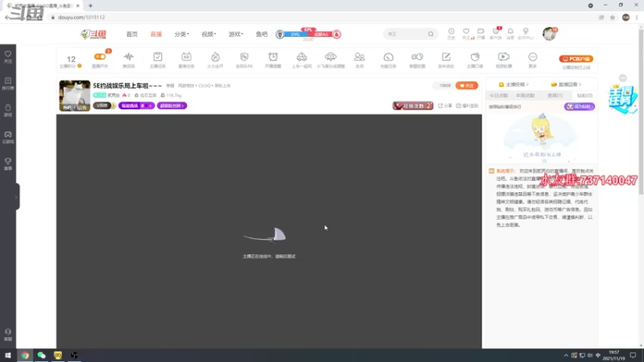The height and width of the screenshot is (362, 644).
Task: Open the AD task icon
Action: (186, 56)
